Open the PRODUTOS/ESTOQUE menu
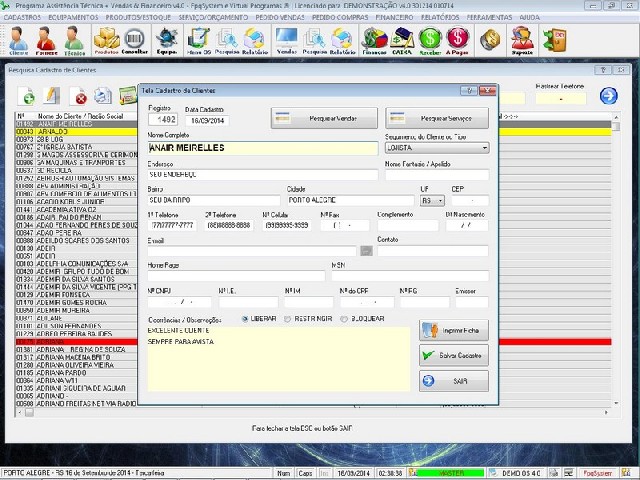Image resolution: width=640 pixels, height=480 pixels. pos(138,18)
